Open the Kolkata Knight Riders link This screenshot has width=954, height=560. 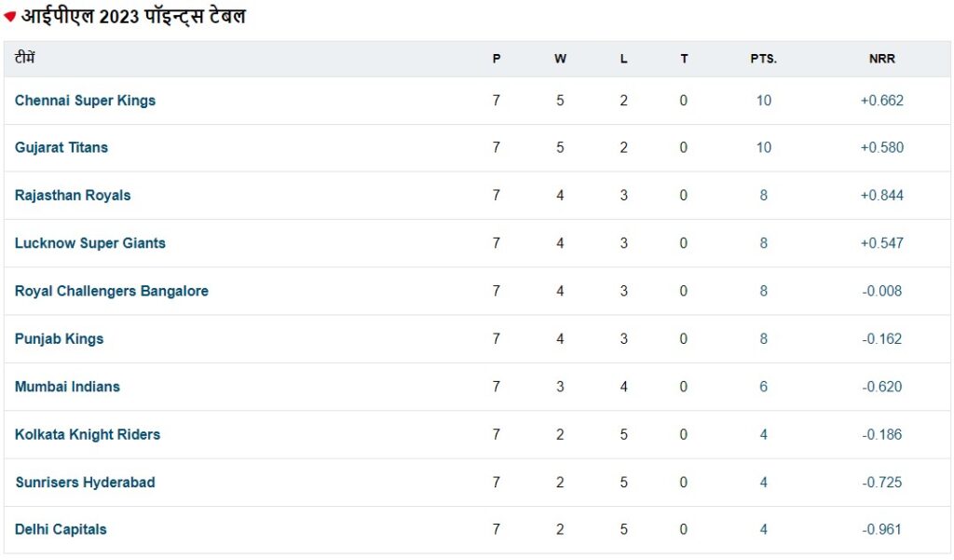tap(88, 434)
